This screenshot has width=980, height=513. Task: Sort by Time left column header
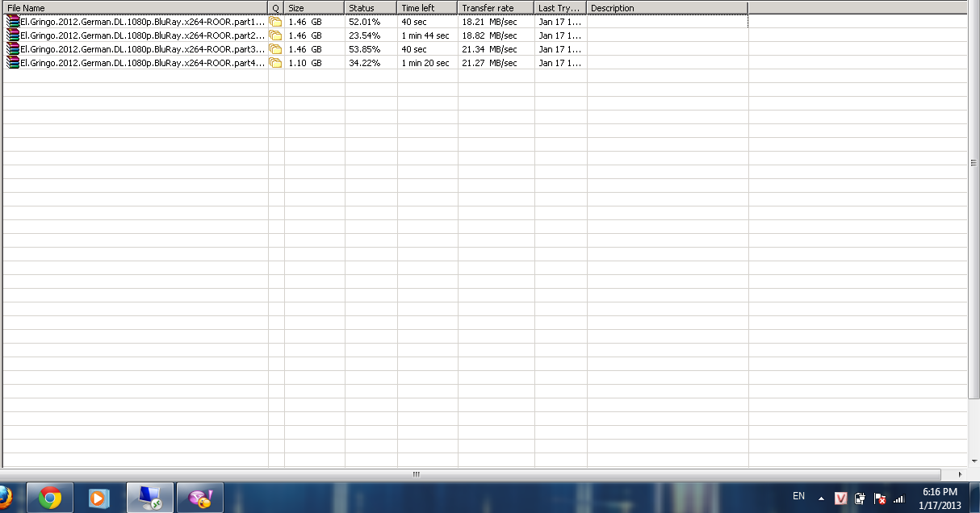pos(428,8)
